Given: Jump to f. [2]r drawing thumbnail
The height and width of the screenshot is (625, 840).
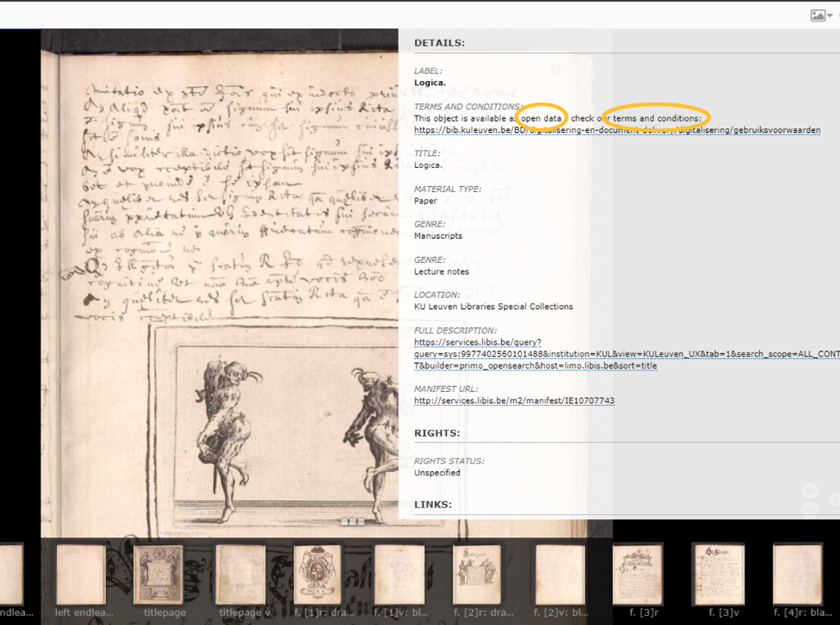Looking at the screenshot, I should click(x=477, y=575).
